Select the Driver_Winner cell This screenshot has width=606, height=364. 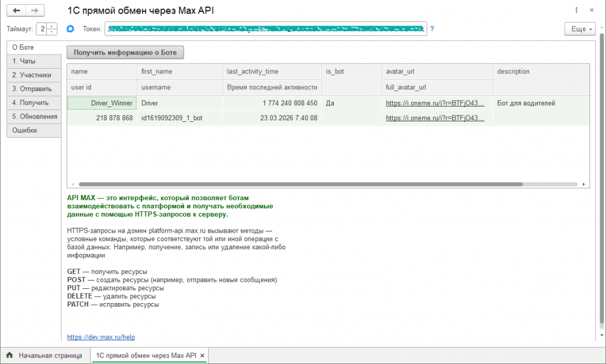pos(102,103)
